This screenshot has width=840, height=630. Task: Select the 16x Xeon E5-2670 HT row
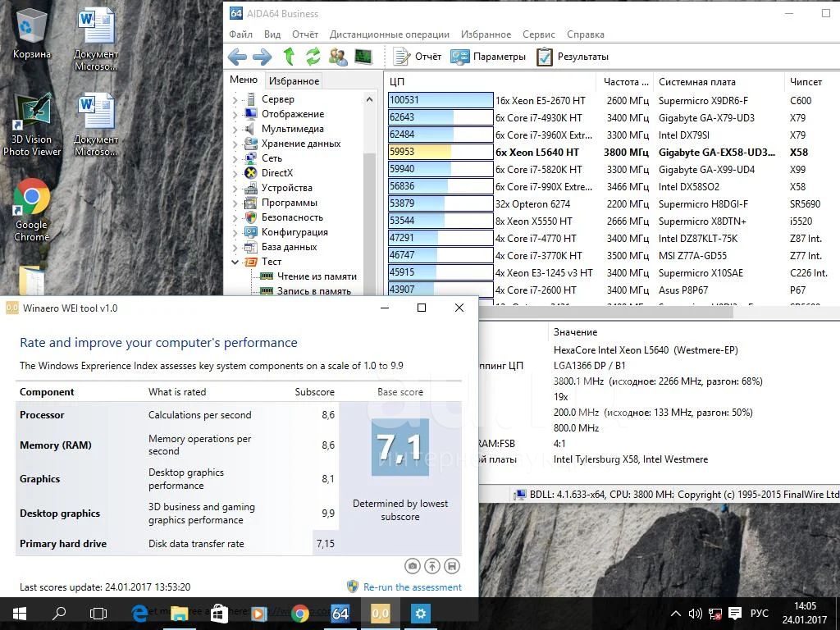coord(612,101)
